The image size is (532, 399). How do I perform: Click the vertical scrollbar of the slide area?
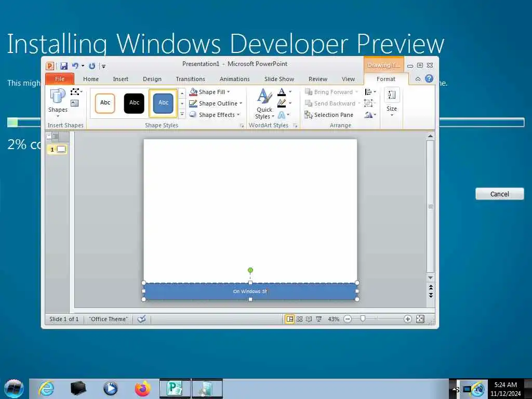[431, 206]
